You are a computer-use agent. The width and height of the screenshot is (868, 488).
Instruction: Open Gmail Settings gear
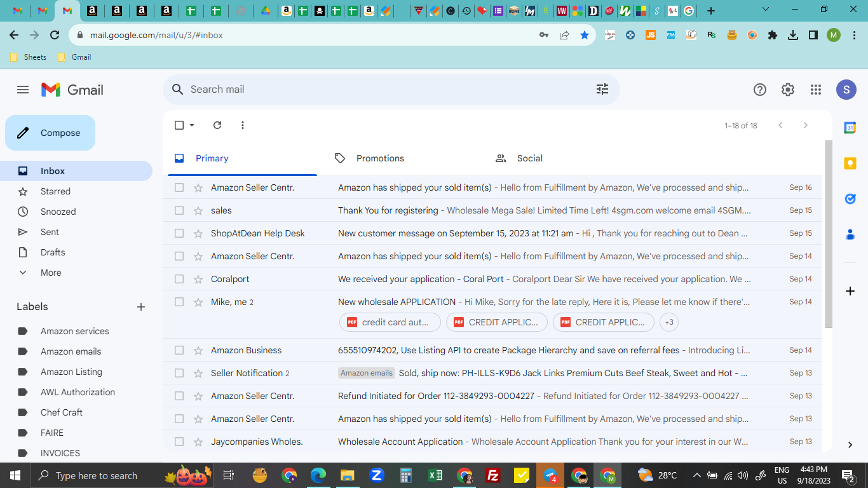788,90
